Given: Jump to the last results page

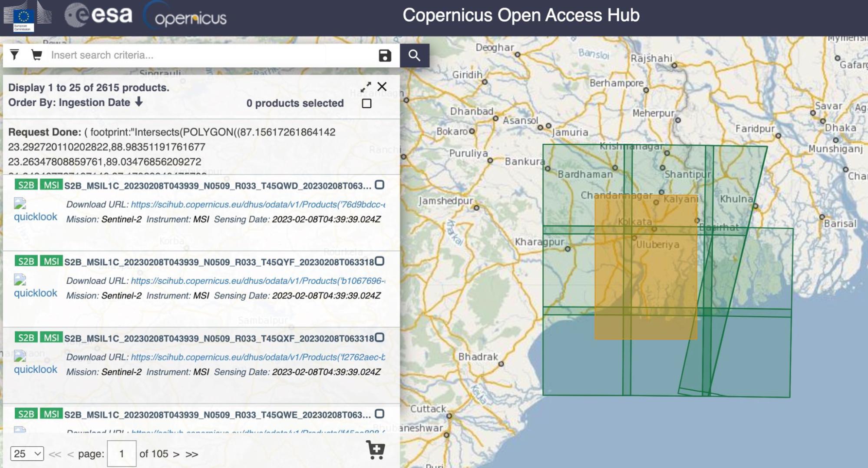Looking at the screenshot, I should (191, 455).
